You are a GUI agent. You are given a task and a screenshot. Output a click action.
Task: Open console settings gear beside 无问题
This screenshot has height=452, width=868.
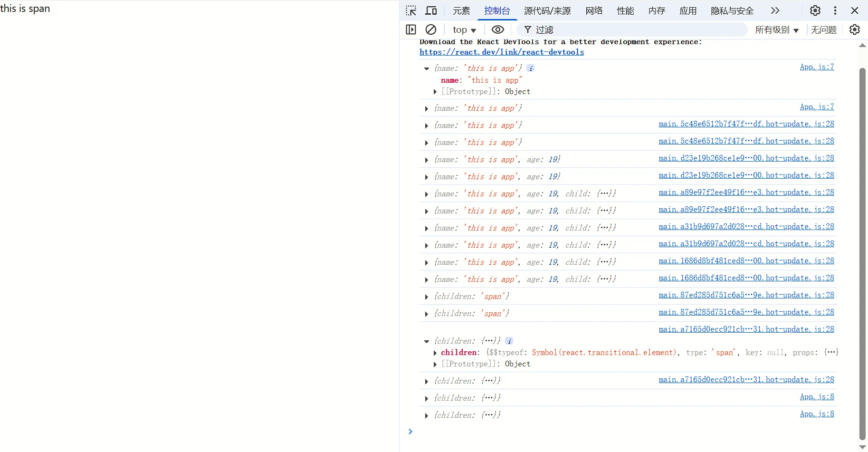[x=855, y=29]
